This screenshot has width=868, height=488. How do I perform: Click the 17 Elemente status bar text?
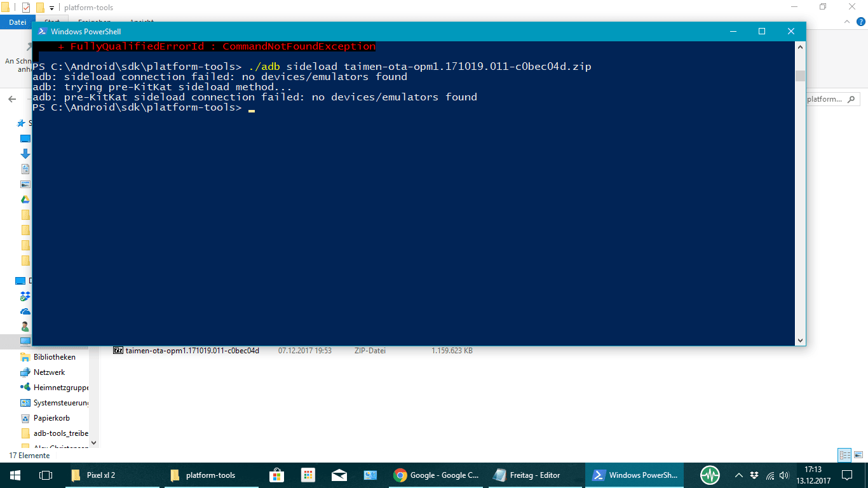click(29, 455)
